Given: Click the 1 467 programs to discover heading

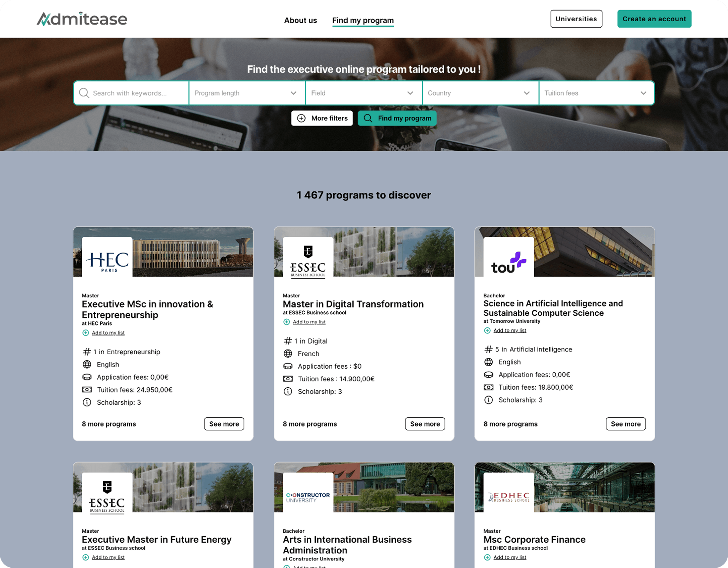Looking at the screenshot, I should click(364, 195).
